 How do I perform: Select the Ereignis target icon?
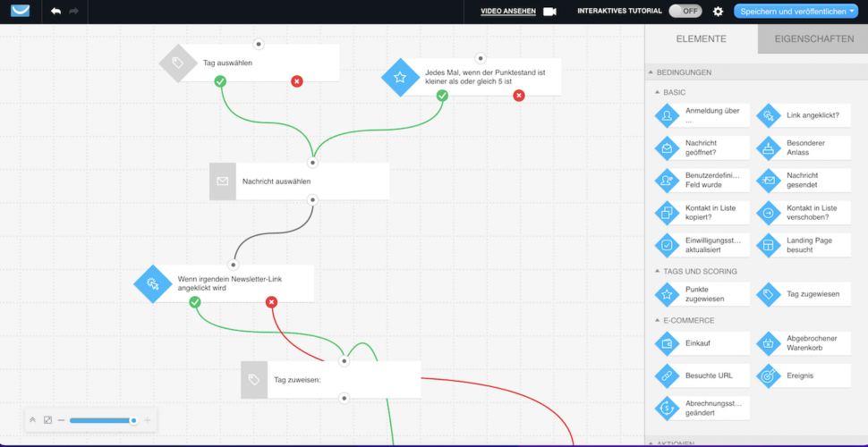pyautogui.click(x=769, y=375)
